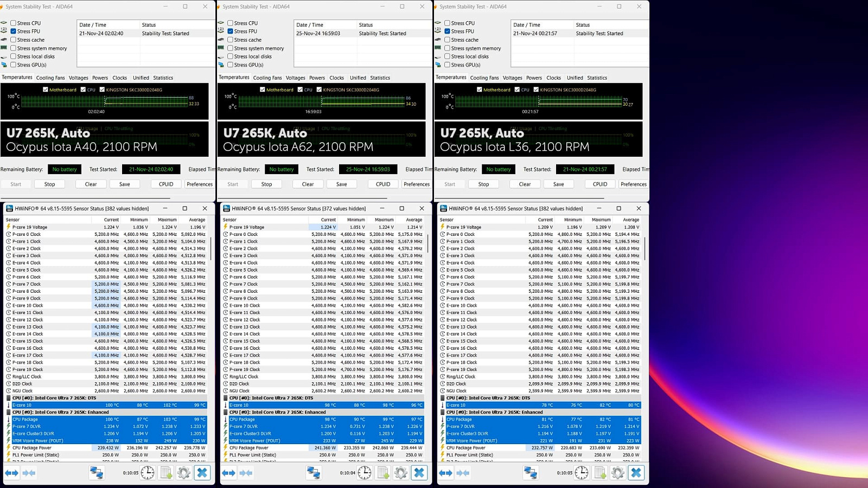Start logging via sheet icon in left HWiNFO
This screenshot has height=488, width=868.
point(166,473)
